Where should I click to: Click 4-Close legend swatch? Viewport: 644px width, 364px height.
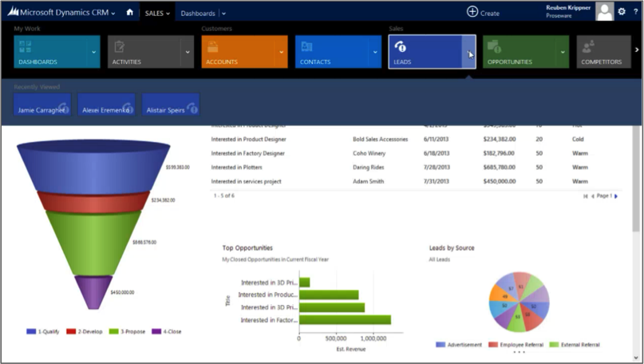pyautogui.click(x=156, y=331)
